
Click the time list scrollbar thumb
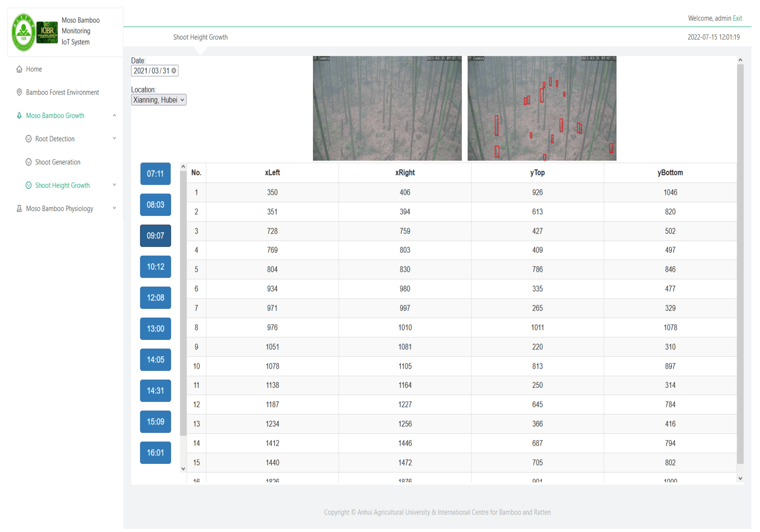click(183, 303)
